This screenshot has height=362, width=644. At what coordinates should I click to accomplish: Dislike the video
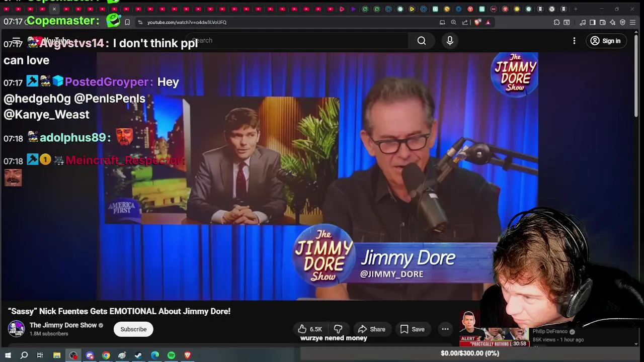point(338,329)
